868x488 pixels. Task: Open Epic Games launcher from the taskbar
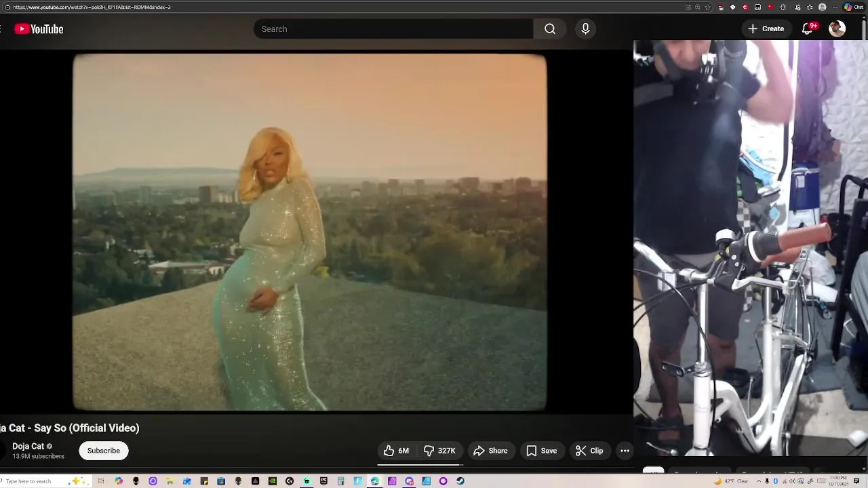click(x=323, y=481)
